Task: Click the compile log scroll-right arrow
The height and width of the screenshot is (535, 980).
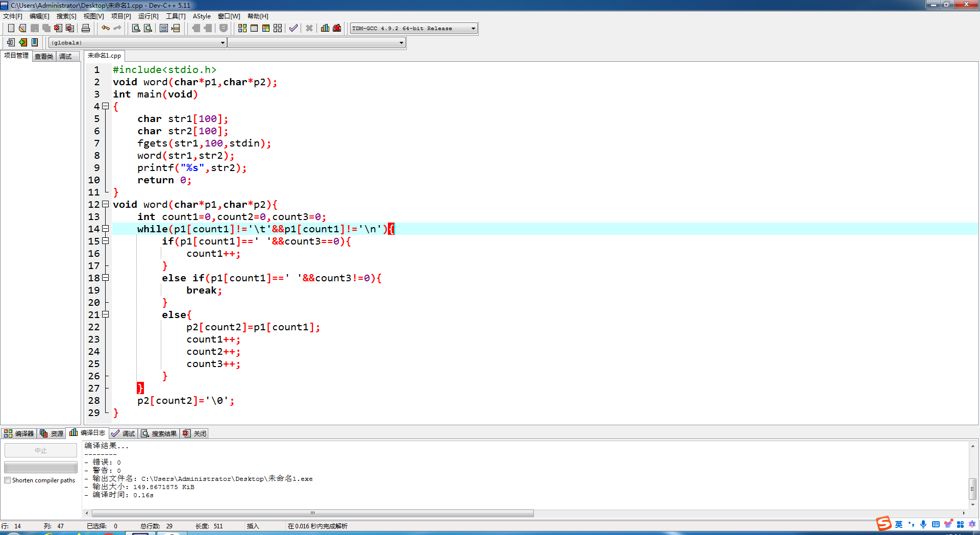Action: point(964,513)
